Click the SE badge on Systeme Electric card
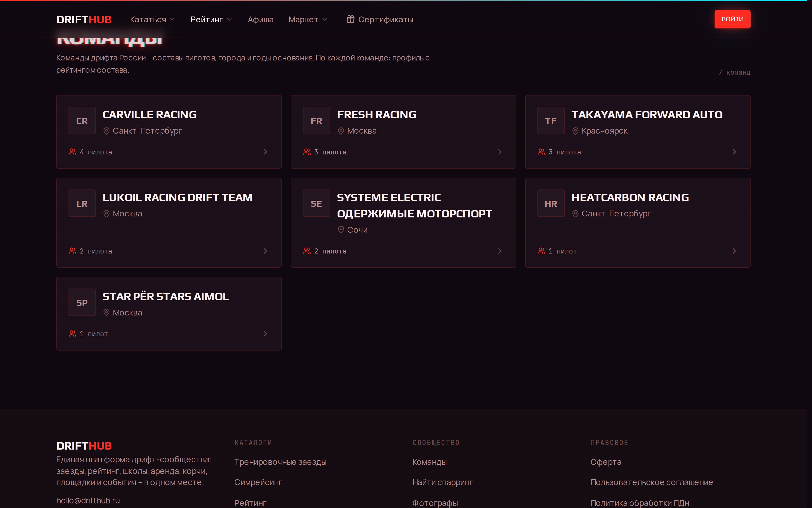The height and width of the screenshot is (508, 812). (x=316, y=203)
